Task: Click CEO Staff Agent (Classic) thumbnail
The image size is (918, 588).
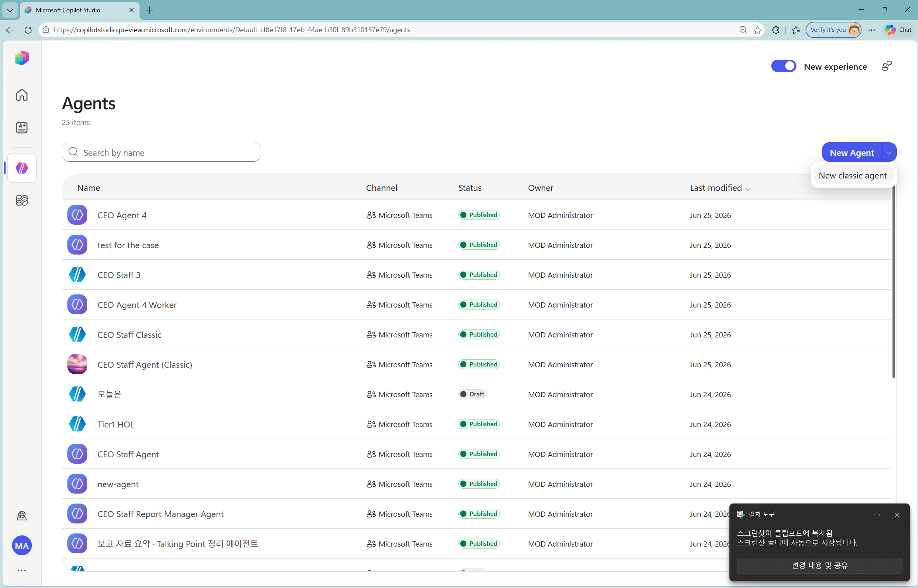Action: click(77, 364)
